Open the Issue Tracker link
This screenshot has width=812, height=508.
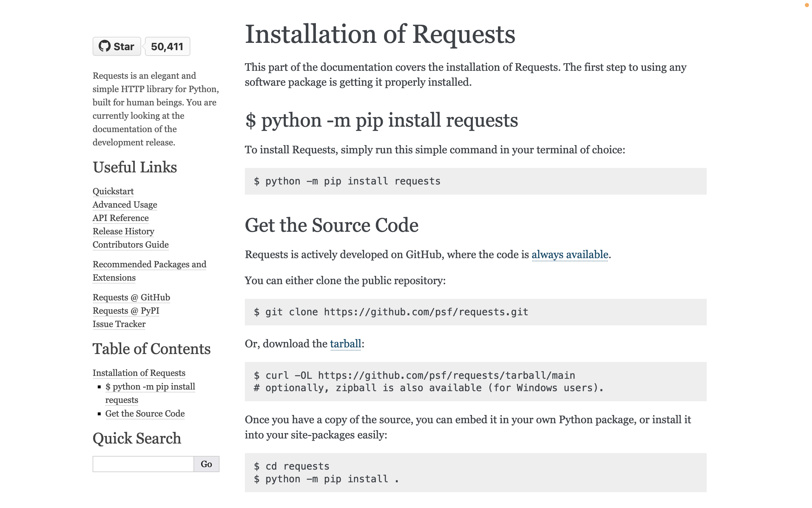[x=119, y=324]
